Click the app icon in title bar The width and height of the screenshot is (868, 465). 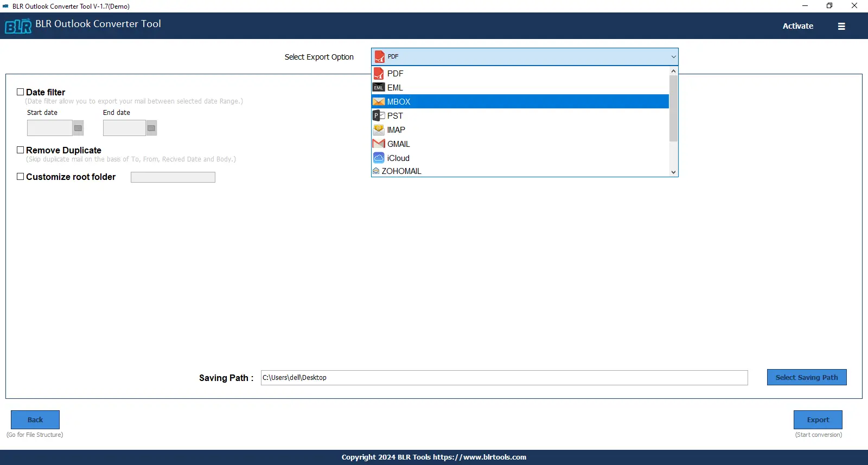pyautogui.click(x=5, y=6)
